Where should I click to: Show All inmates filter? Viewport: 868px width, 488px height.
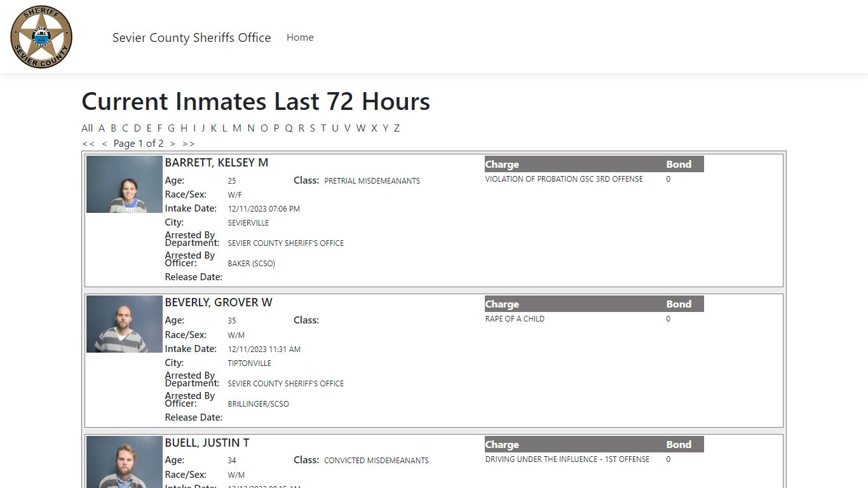point(87,128)
